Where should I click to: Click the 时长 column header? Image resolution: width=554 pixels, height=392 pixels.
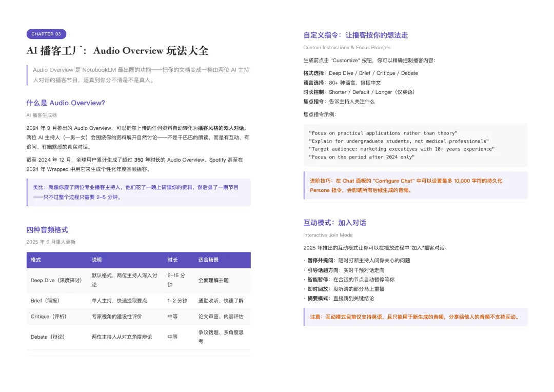click(172, 260)
